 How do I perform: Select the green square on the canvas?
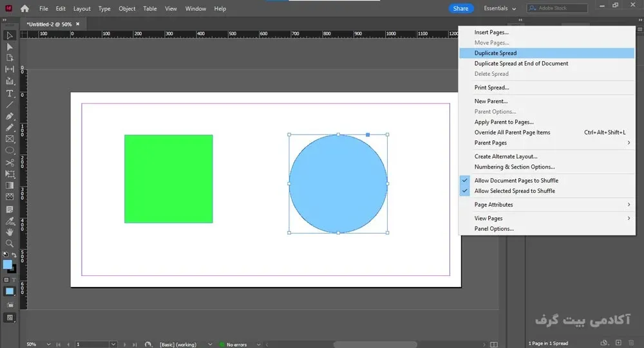click(x=168, y=179)
